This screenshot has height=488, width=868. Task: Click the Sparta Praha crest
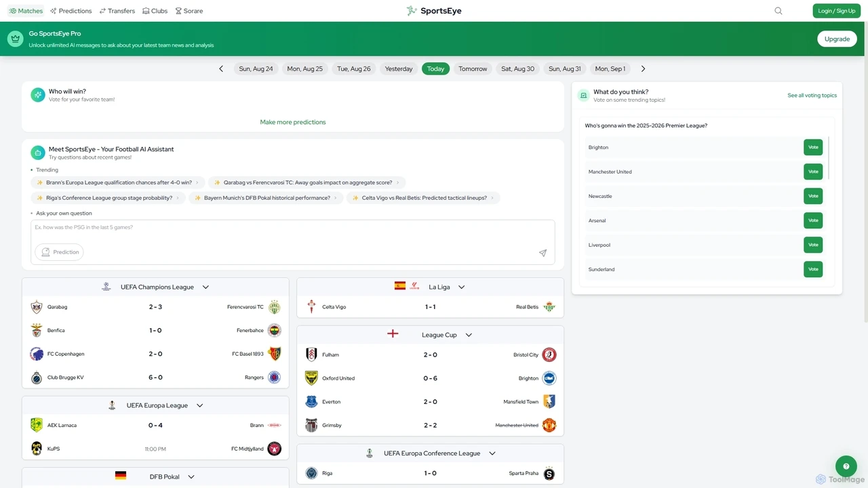click(549, 474)
